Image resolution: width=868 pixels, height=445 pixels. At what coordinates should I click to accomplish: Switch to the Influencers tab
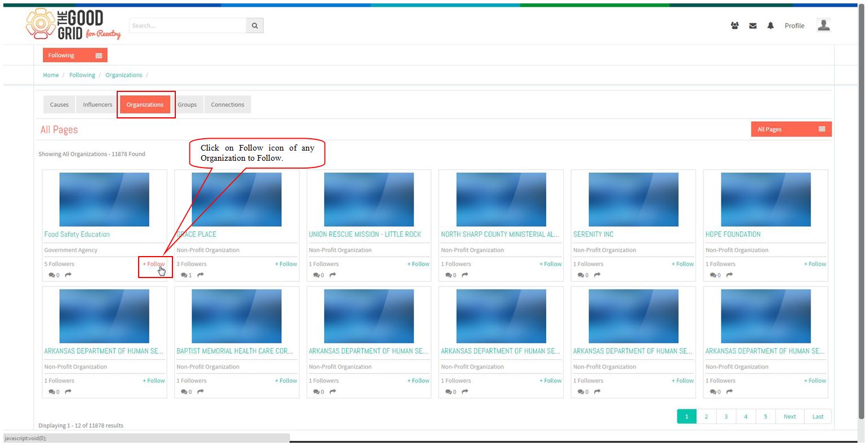(x=98, y=104)
